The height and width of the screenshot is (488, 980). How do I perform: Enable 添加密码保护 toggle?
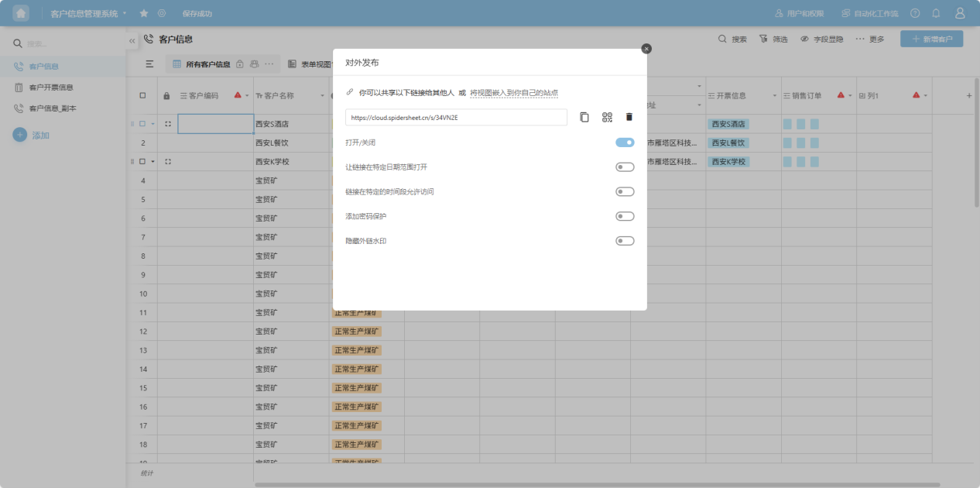625,216
